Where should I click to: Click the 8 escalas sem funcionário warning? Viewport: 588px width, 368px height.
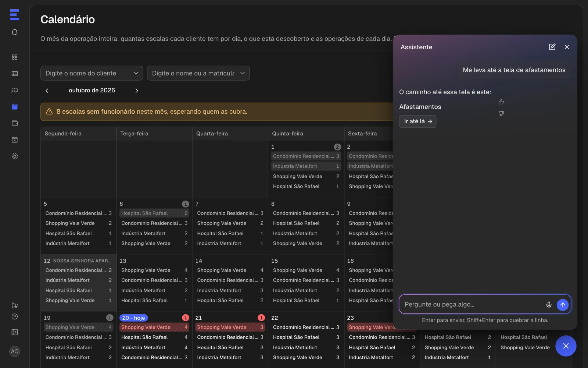(217, 112)
